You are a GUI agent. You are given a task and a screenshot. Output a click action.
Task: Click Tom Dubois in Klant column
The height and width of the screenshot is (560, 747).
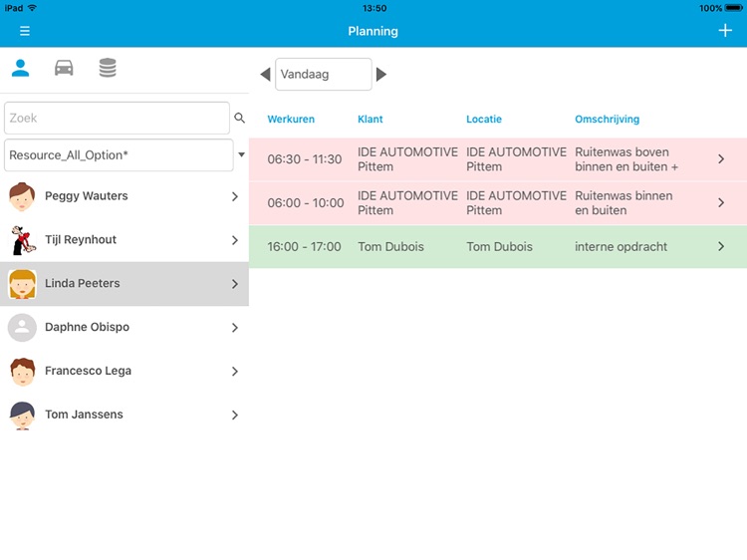point(390,246)
